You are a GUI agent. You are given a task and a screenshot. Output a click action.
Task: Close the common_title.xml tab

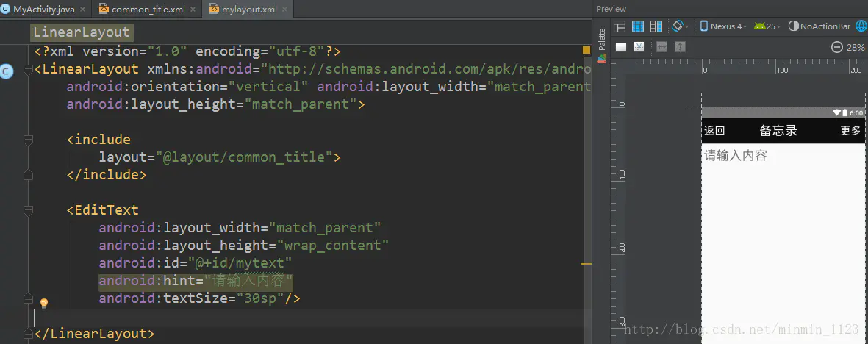tap(193, 10)
